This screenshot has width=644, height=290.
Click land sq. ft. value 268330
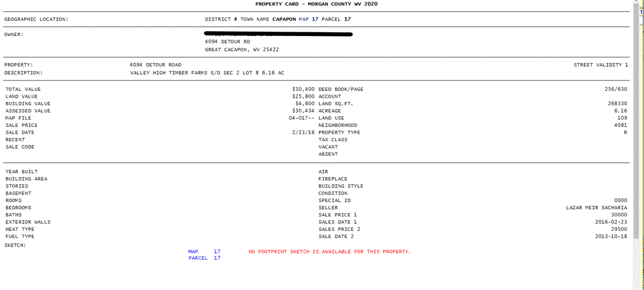(x=618, y=104)
